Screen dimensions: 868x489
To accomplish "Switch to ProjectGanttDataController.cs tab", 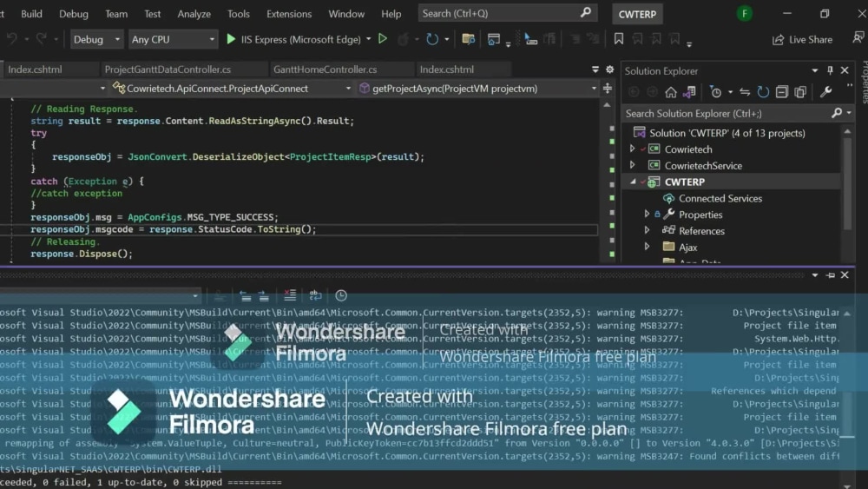I will tap(168, 69).
